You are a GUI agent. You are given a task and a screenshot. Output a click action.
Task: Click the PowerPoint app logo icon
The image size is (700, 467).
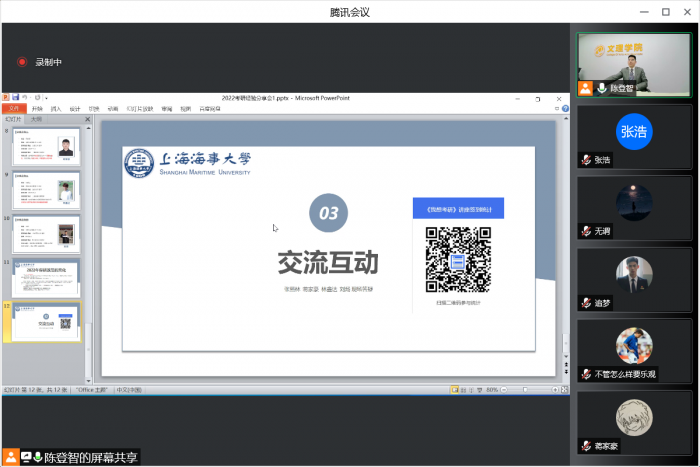6,97
